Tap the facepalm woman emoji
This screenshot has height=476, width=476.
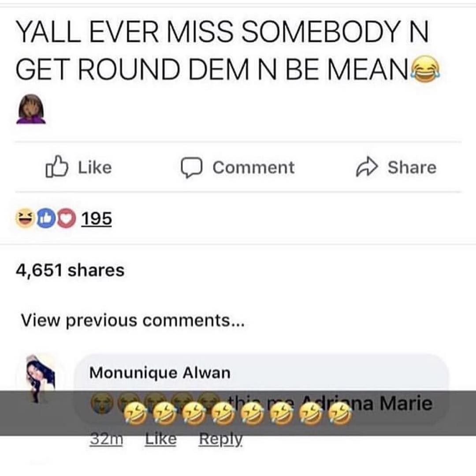point(31,109)
